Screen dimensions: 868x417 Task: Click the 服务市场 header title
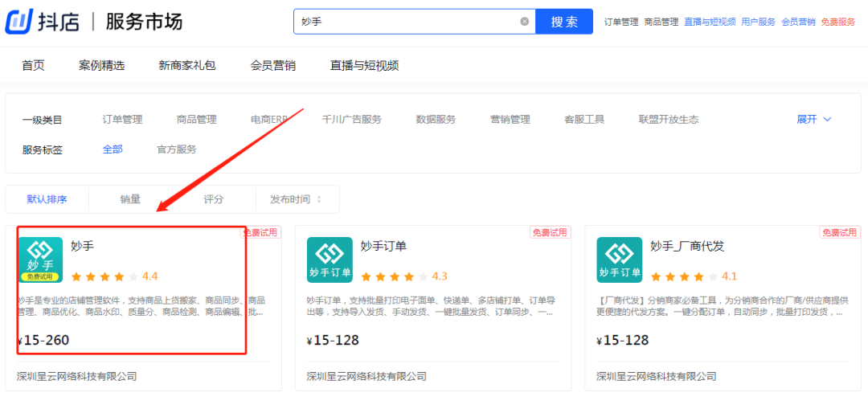click(144, 22)
